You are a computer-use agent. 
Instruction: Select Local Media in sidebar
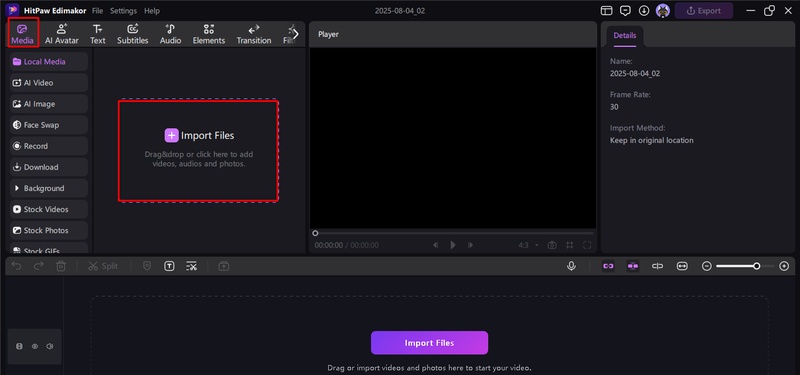(x=48, y=62)
